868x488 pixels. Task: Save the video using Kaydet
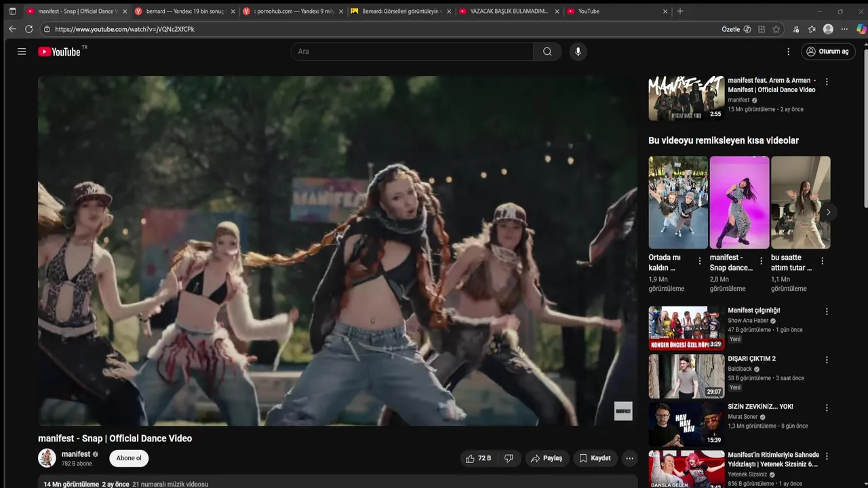point(595,458)
